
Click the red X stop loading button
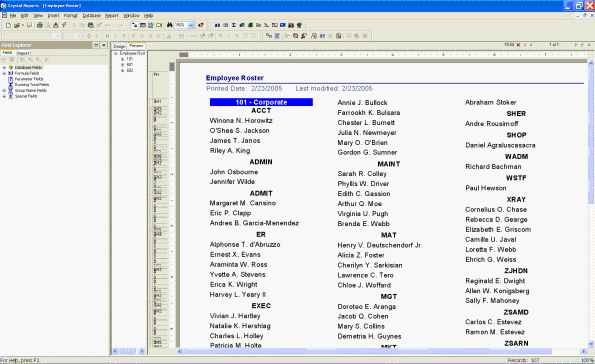[518, 45]
